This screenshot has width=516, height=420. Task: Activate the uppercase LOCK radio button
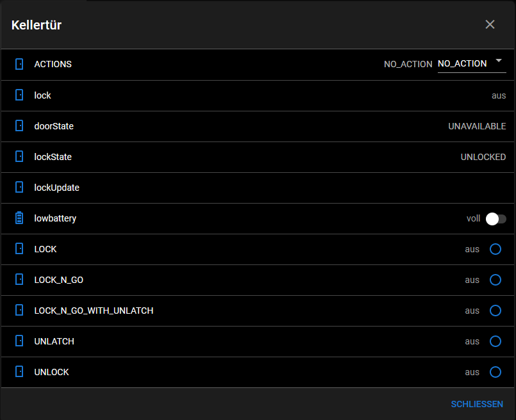(495, 249)
